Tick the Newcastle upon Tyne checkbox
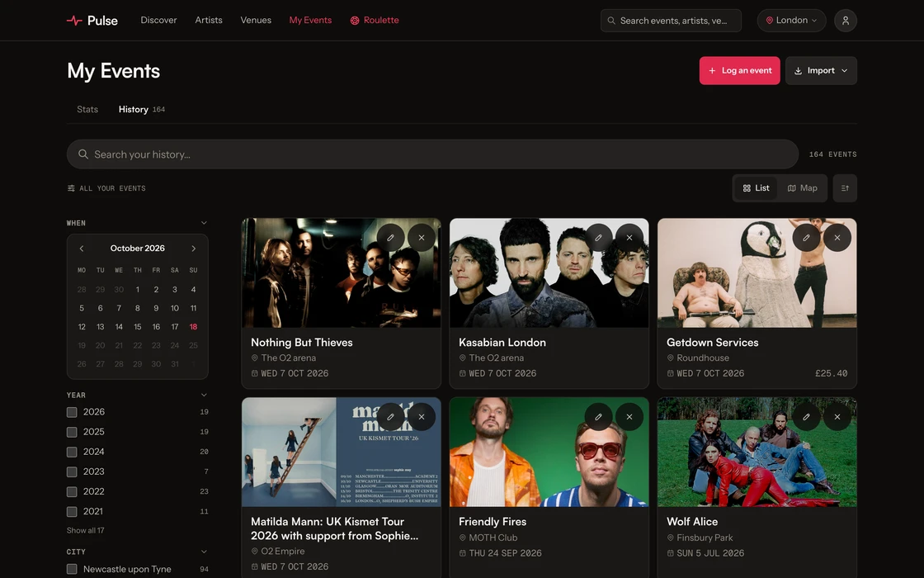Image resolution: width=924 pixels, height=578 pixels. 72,569
